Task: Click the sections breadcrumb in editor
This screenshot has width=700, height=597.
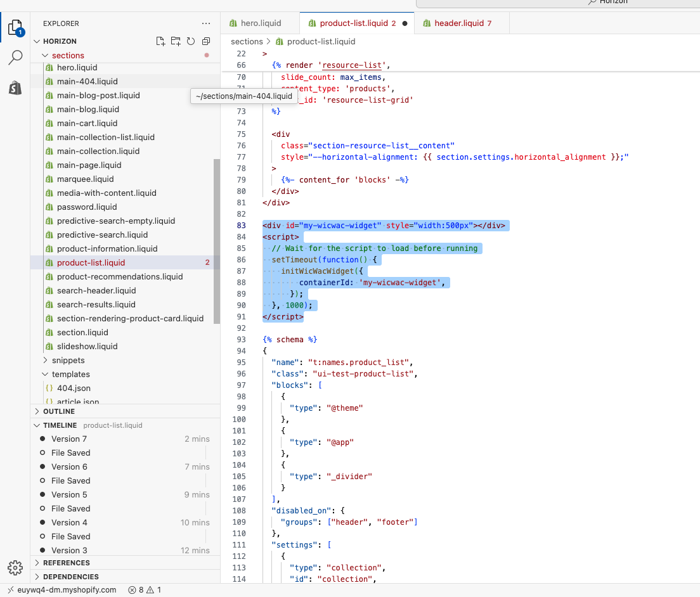Action: tap(247, 41)
